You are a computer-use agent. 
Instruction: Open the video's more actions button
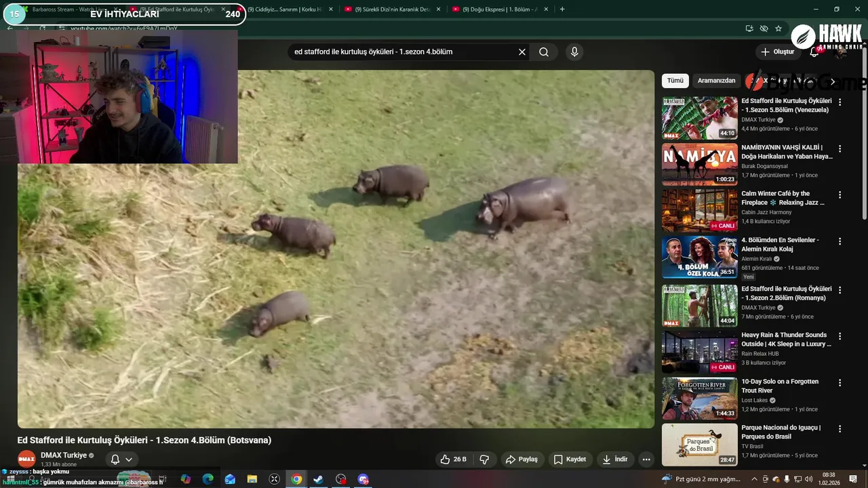coord(646,460)
